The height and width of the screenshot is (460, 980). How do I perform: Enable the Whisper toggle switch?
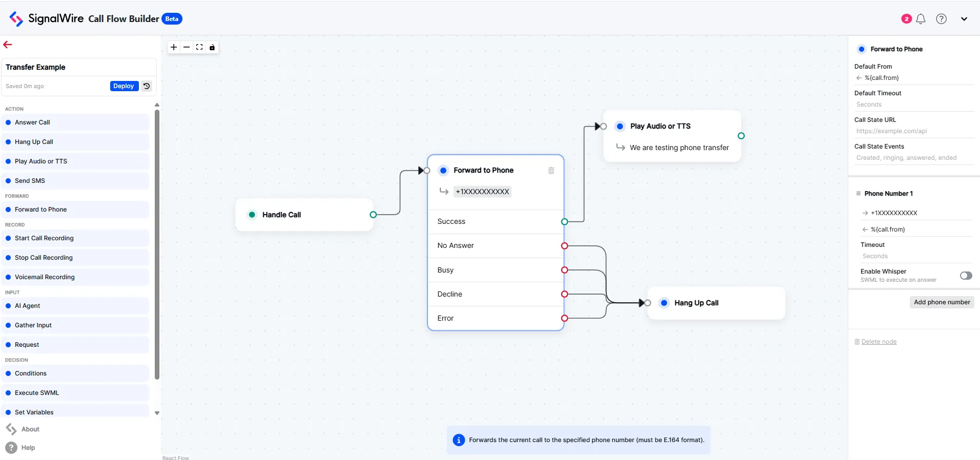pyautogui.click(x=966, y=276)
